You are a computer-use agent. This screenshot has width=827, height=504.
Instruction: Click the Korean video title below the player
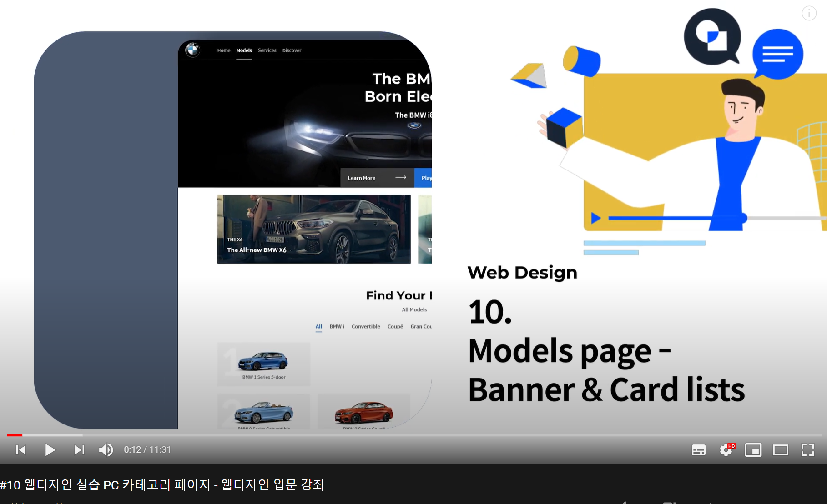point(162,484)
